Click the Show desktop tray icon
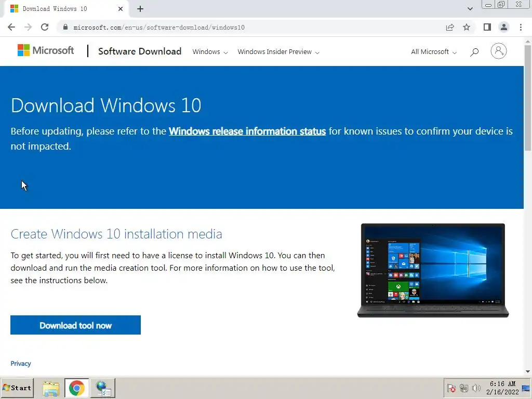The width and height of the screenshot is (532, 399). point(526,388)
